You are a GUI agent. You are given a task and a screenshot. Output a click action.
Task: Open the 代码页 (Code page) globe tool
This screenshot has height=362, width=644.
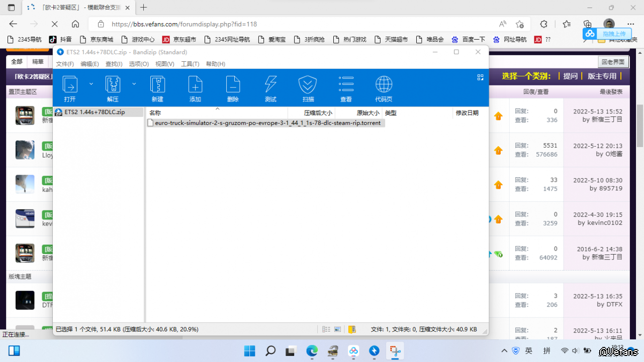[384, 88]
